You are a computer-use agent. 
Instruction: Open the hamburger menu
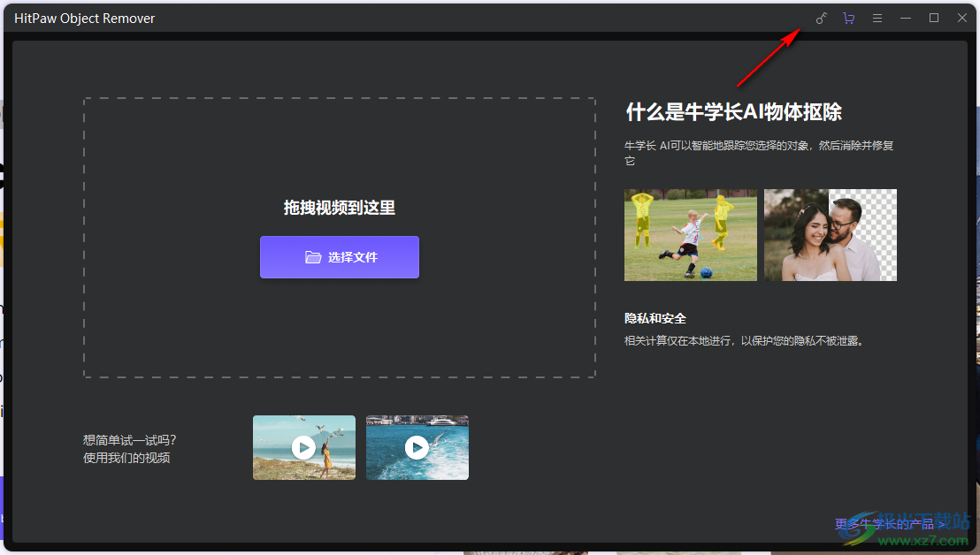click(x=877, y=19)
